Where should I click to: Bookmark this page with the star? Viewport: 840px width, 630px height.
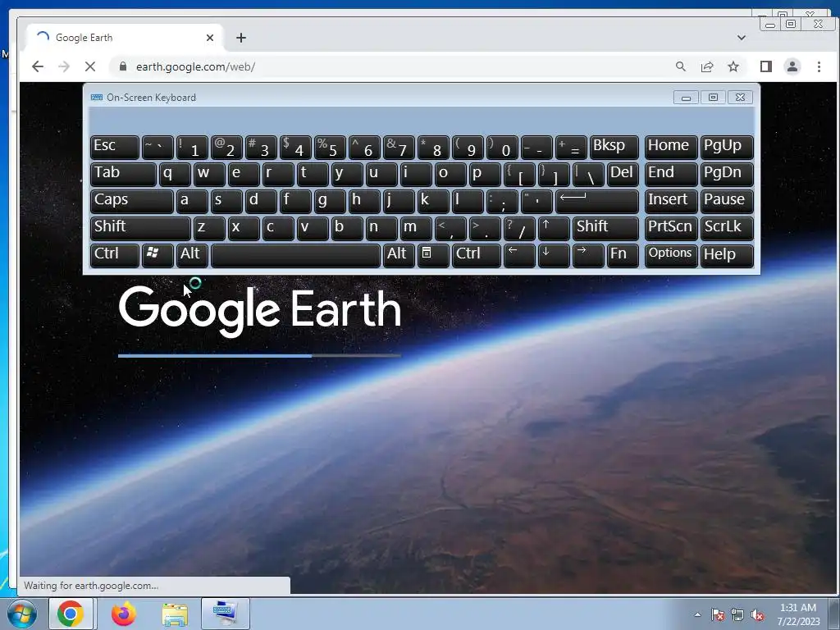pos(733,66)
